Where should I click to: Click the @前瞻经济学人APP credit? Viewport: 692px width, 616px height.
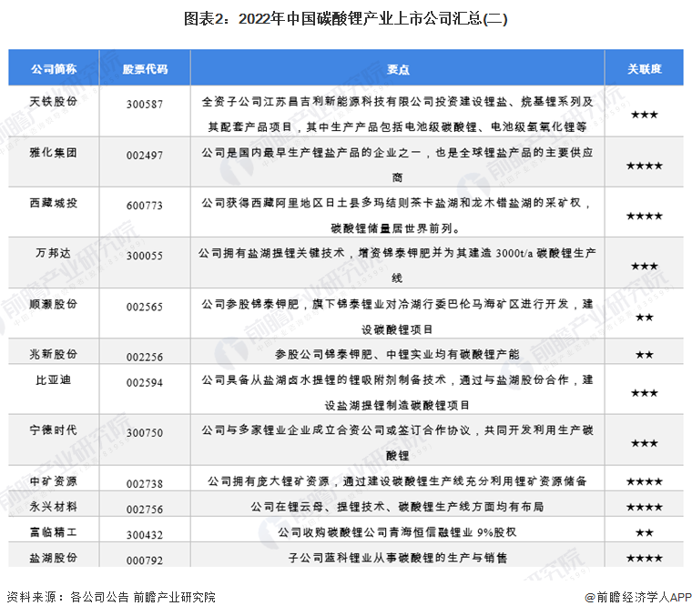tap(638, 597)
